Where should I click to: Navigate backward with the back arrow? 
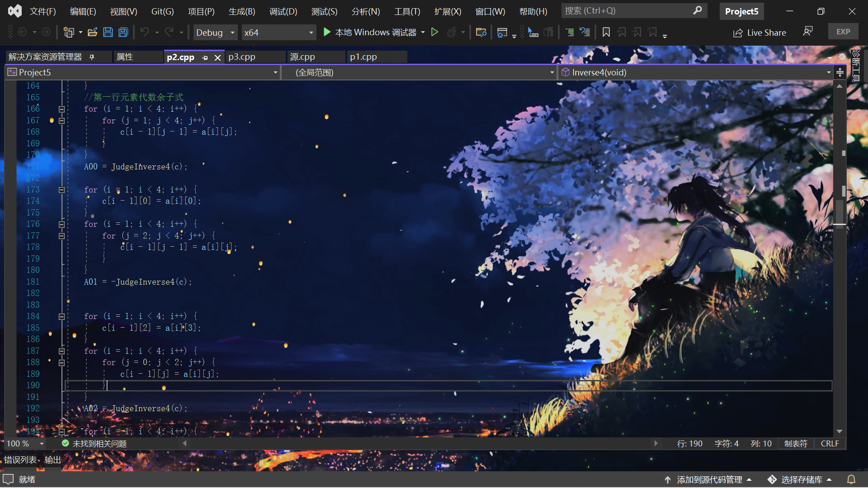(x=22, y=32)
